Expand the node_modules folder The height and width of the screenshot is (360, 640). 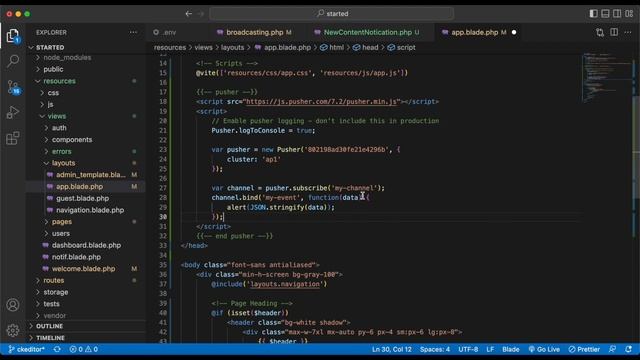[x=86, y=58]
